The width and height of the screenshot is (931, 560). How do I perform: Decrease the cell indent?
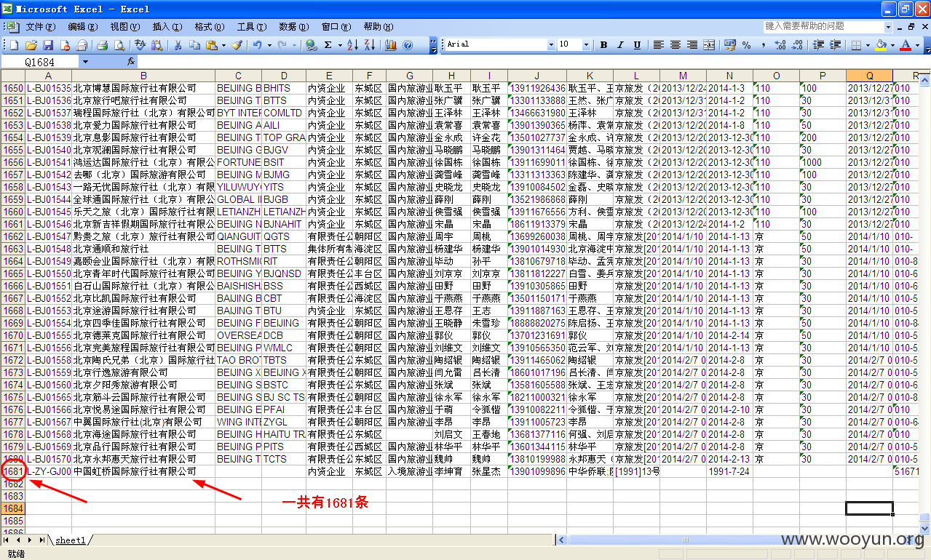pos(818,45)
